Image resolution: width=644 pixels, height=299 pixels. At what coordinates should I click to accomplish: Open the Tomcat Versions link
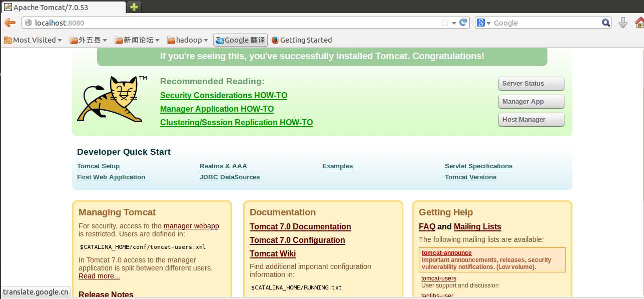[470, 177]
